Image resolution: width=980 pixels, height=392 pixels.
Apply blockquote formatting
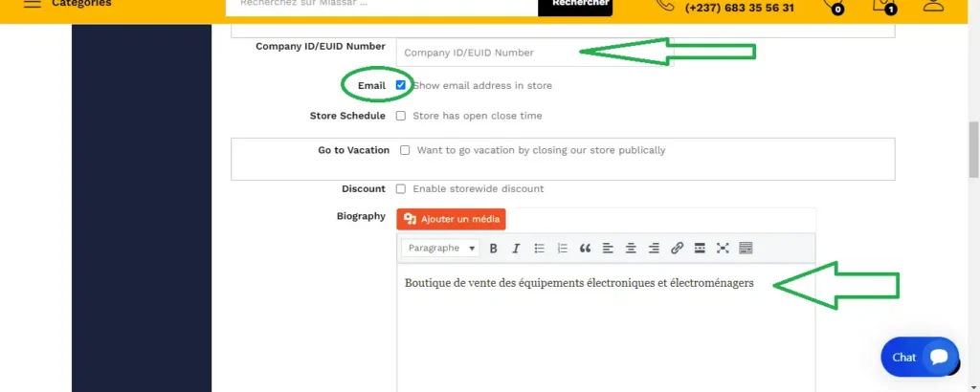[x=586, y=249]
